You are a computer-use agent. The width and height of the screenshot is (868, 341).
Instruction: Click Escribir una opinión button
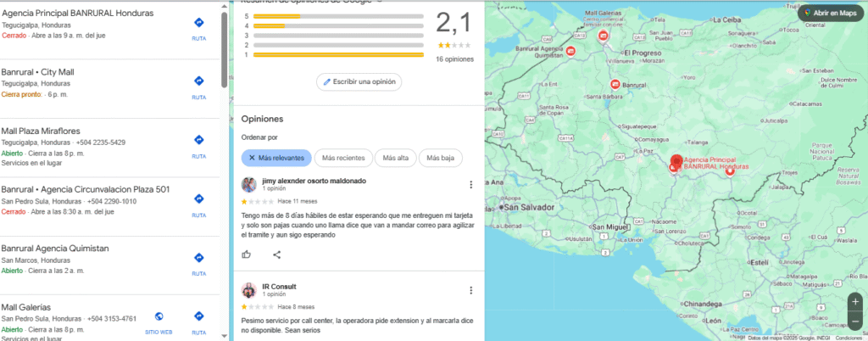click(359, 81)
